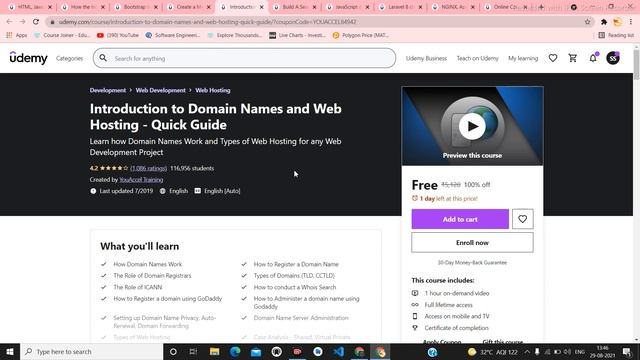
Task: Click the weather 32°C taskbar widget
Action: 493,351
